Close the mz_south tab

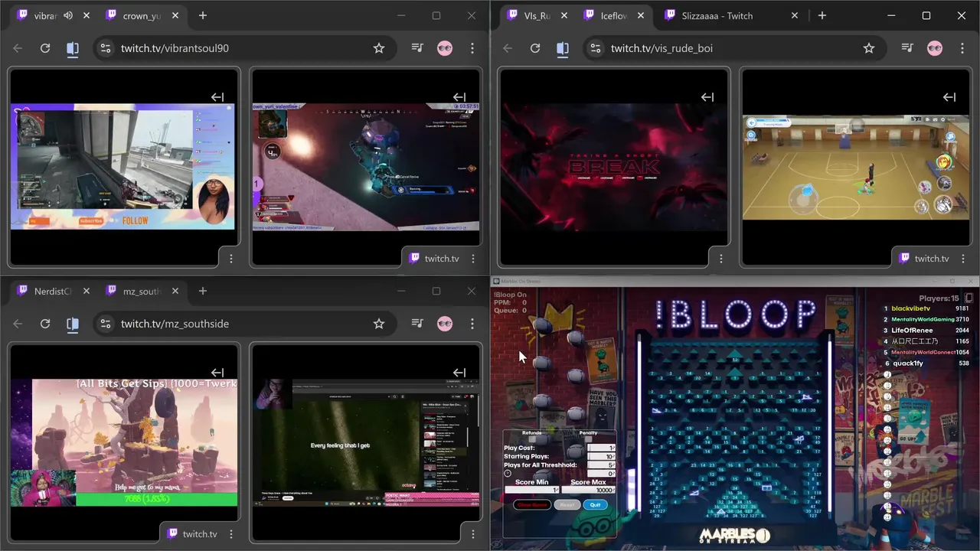175,291
